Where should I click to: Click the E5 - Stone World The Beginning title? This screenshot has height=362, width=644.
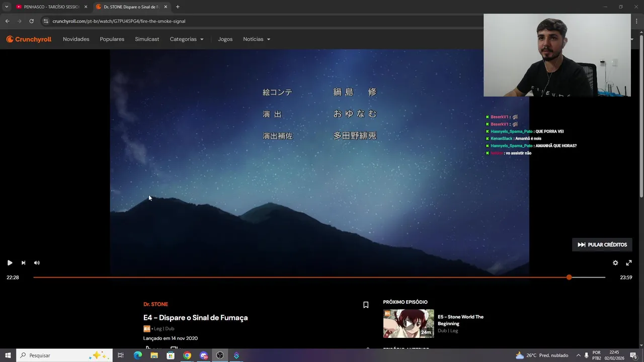pos(460,320)
